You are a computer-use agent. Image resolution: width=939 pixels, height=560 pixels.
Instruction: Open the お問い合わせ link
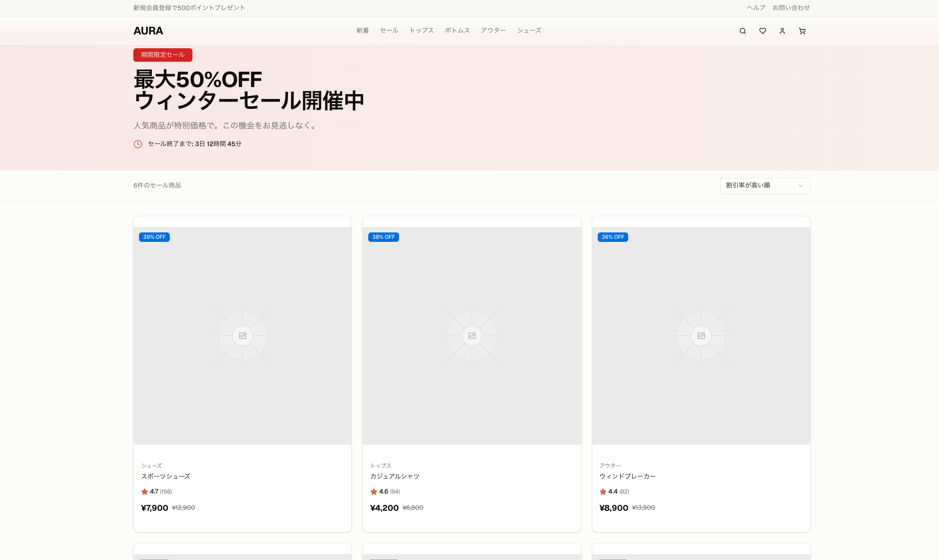tap(791, 7)
